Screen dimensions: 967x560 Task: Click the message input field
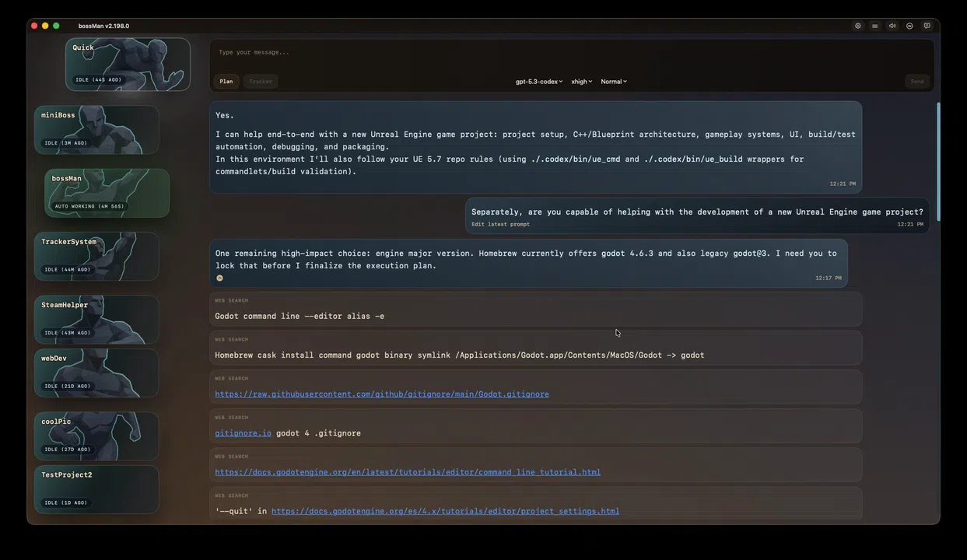572,53
